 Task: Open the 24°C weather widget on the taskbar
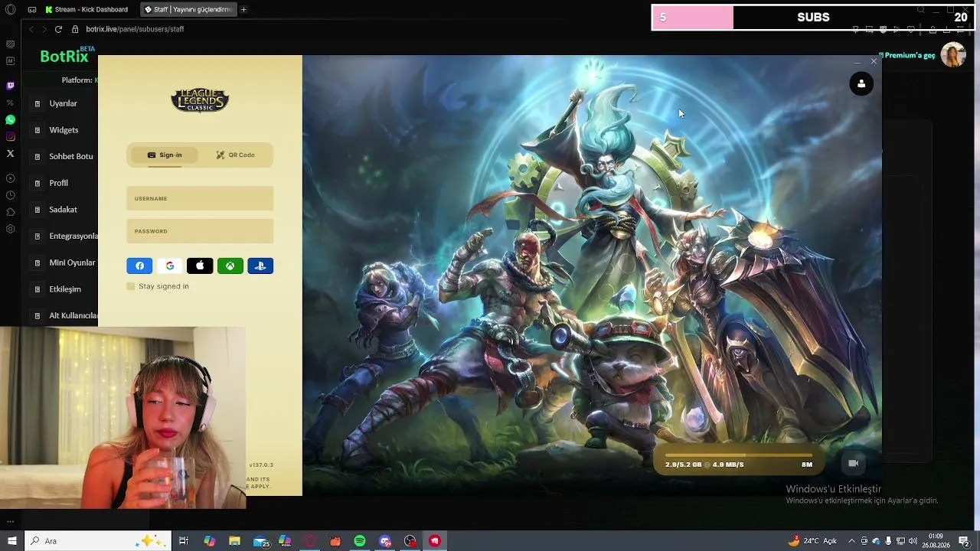tap(812, 541)
